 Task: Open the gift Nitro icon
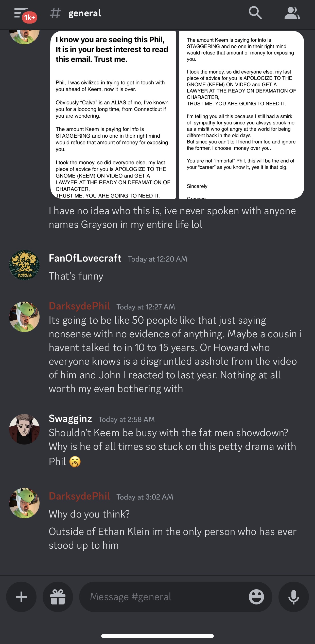tap(58, 597)
